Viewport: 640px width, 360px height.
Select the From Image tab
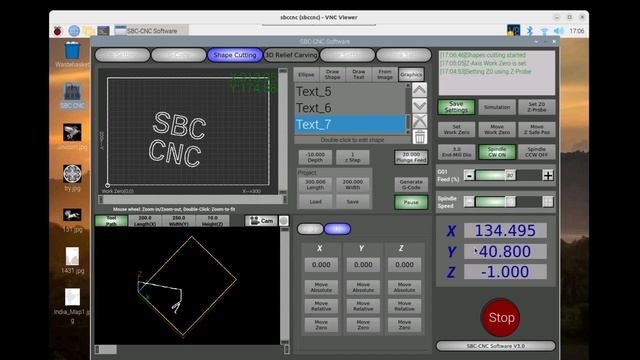coord(384,74)
